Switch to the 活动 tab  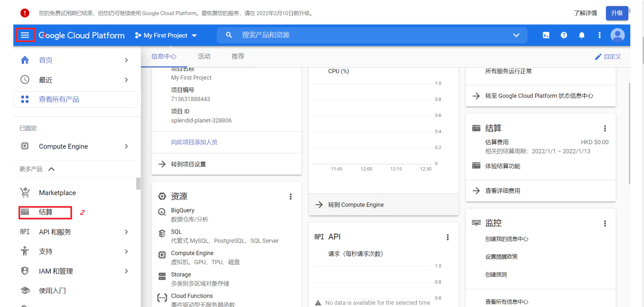204,56
